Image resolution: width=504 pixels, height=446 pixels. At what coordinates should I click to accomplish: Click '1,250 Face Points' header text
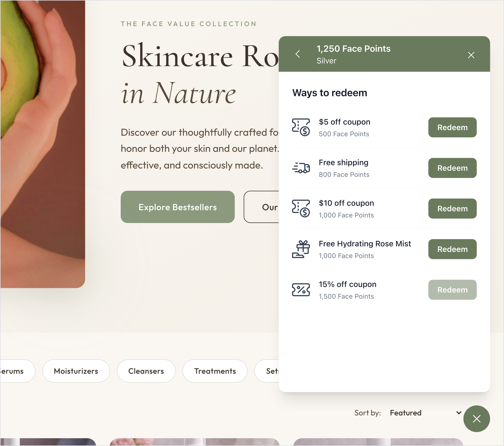click(x=353, y=49)
